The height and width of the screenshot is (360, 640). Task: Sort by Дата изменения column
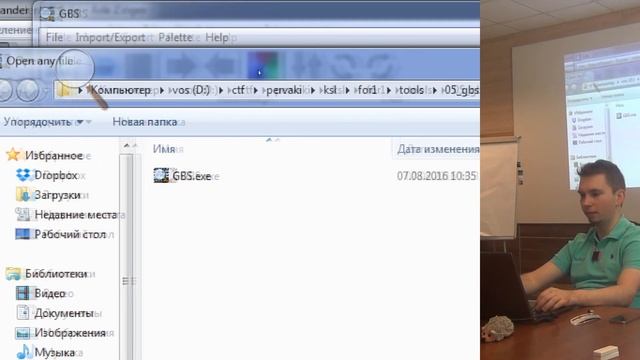(438, 149)
